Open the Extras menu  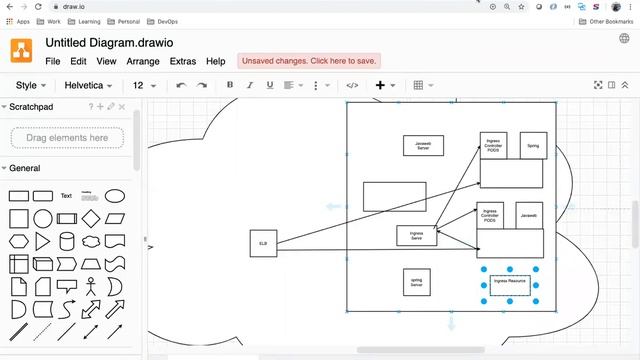tap(183, 61)
